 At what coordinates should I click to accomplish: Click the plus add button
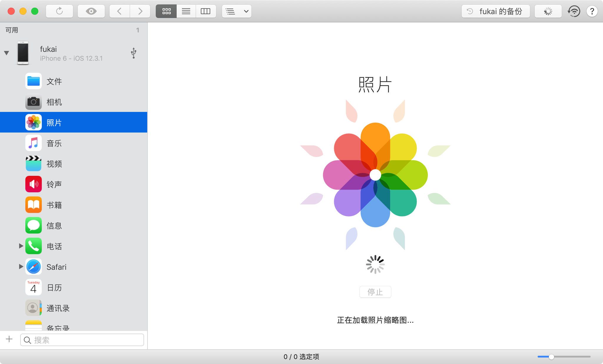click(x=9, y=339)
